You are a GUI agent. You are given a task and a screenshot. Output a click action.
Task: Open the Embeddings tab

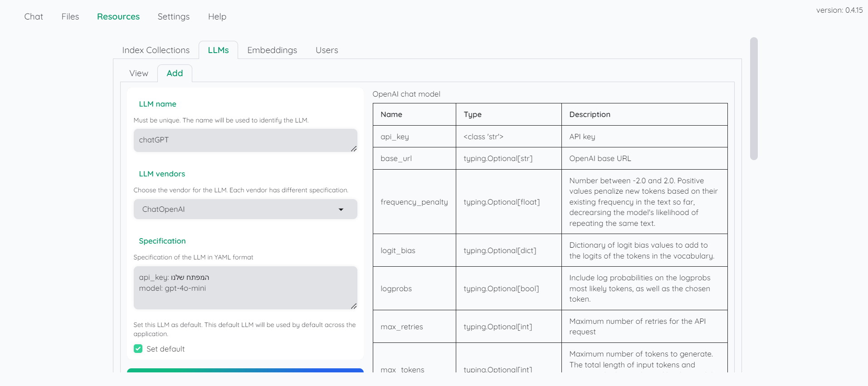[x=272, y=50]
